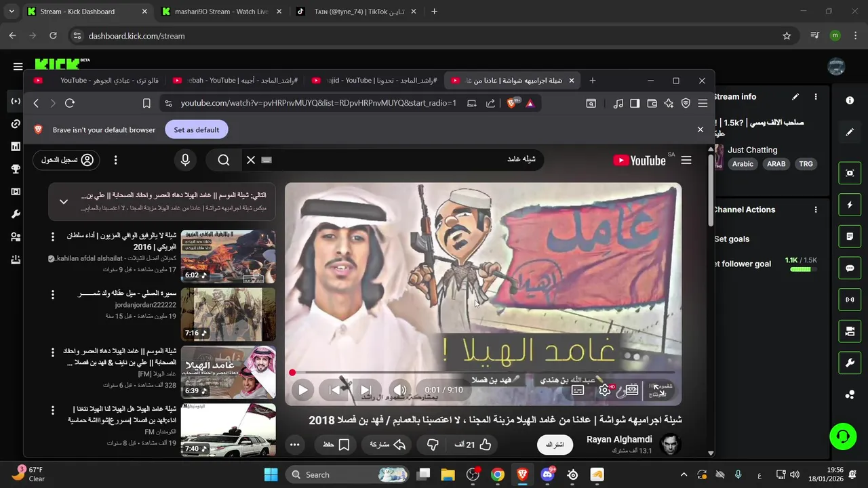Open Rayan Alghamdi channel avatar
This screenshot has width=868, height=488.
(x=670, y=444)
